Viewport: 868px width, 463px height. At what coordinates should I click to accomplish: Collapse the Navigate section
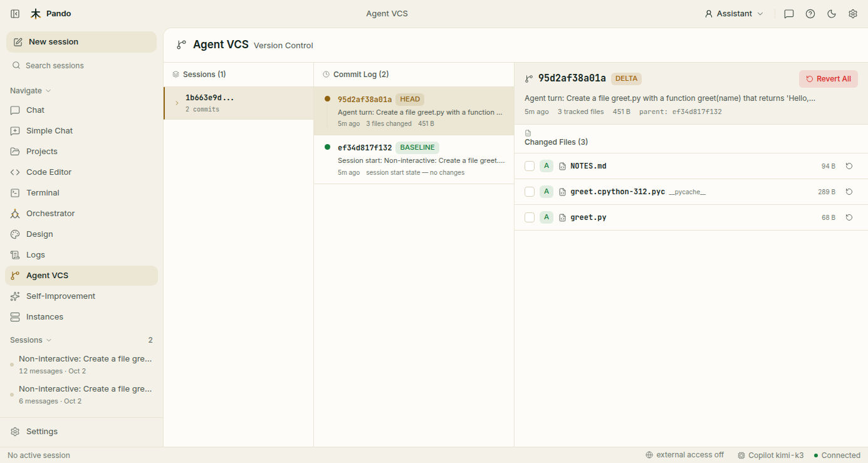[30, 91]
